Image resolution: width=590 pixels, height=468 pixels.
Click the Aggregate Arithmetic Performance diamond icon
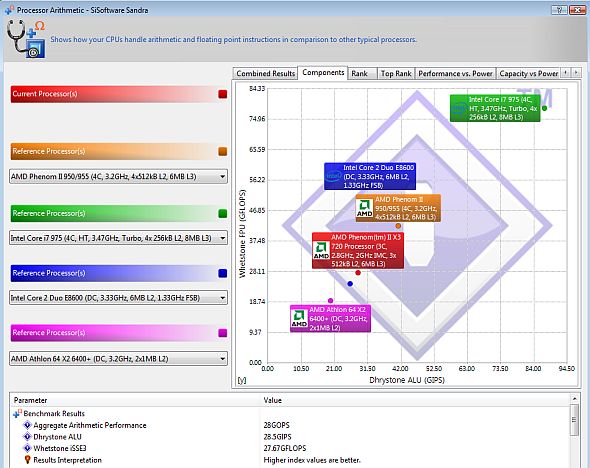(27, 425)
